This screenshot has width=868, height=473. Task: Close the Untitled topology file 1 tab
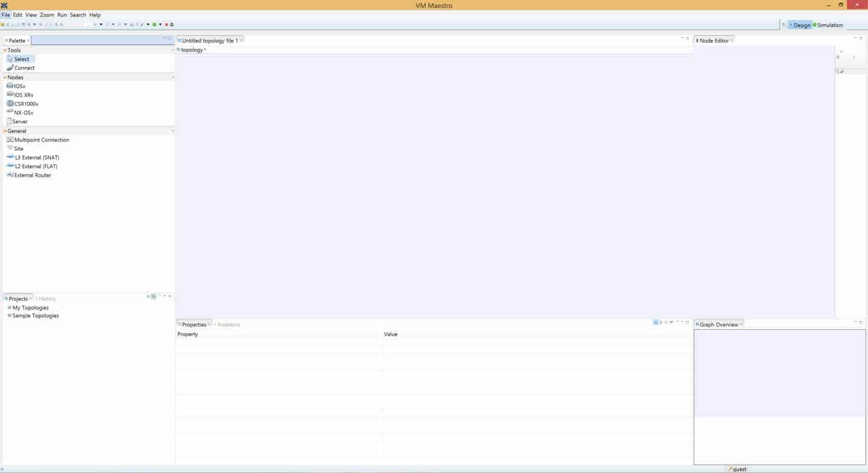point(241,40)
